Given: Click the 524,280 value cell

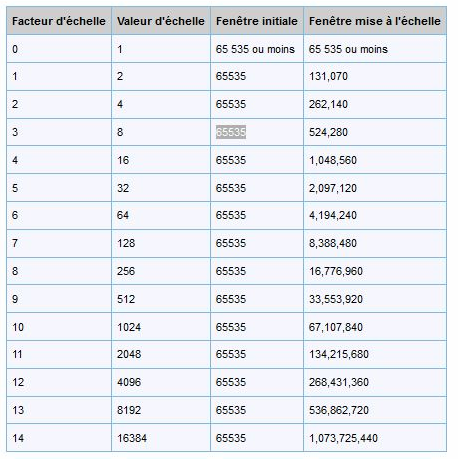Looking at the screenshot, I should tap(375, 132).
